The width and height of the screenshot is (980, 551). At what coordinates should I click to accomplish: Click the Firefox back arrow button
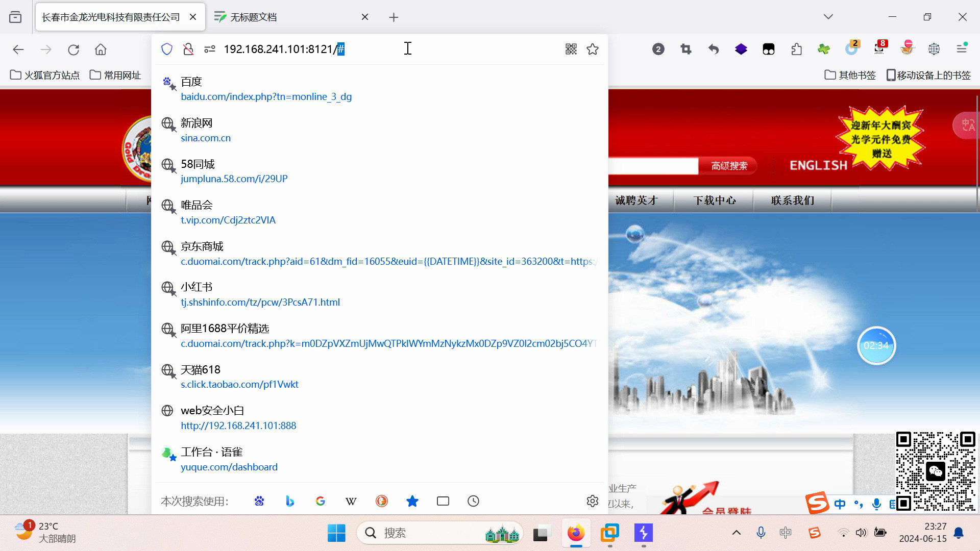(18, 49)
